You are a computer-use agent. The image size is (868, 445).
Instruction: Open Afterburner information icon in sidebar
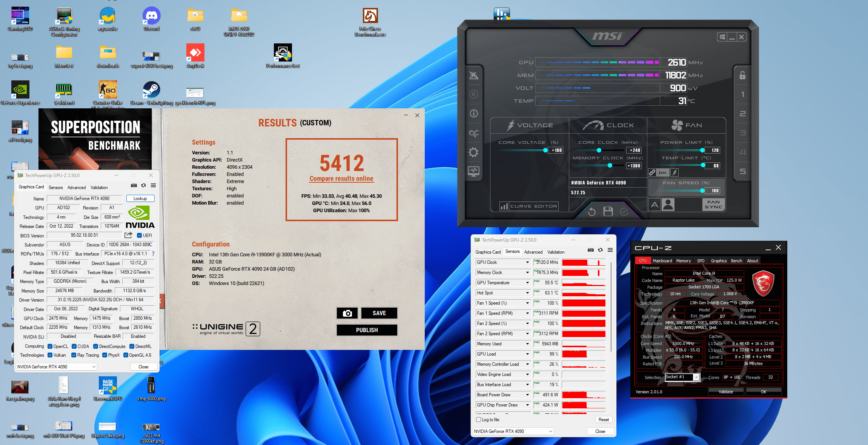(474, 114)
